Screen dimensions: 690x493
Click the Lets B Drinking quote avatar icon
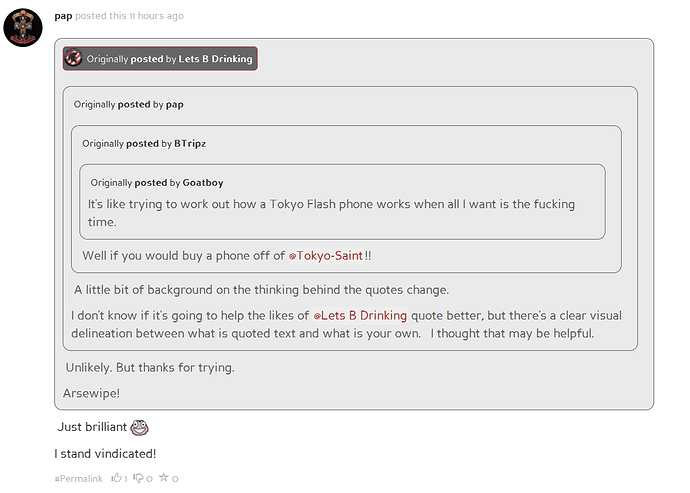pyautogui.click(x=73, y=59)
